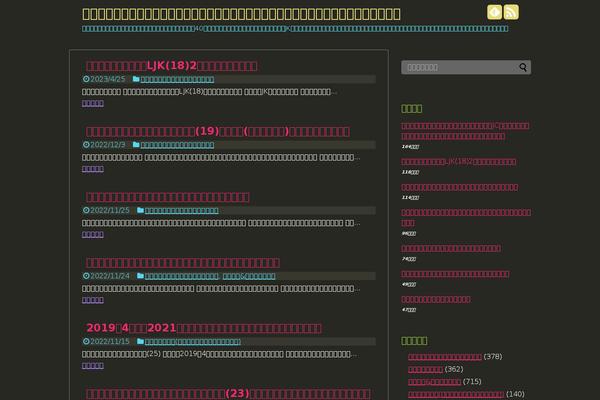The width and height of the screenshot is (600, 400).
Task: Click the clock icon beside 2022/11/24
Action: (x=86, y=276)
